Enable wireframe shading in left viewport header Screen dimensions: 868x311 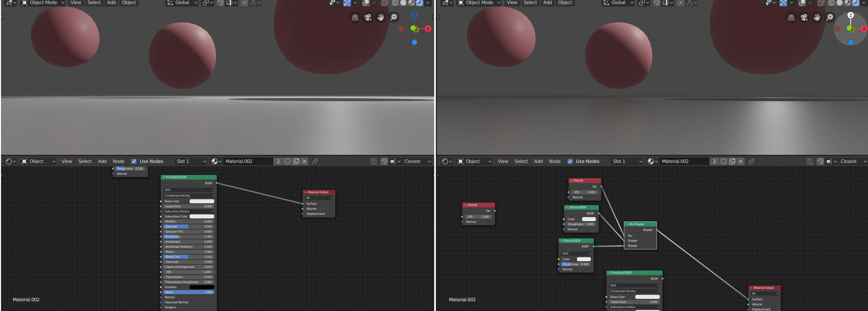(395, 3)
